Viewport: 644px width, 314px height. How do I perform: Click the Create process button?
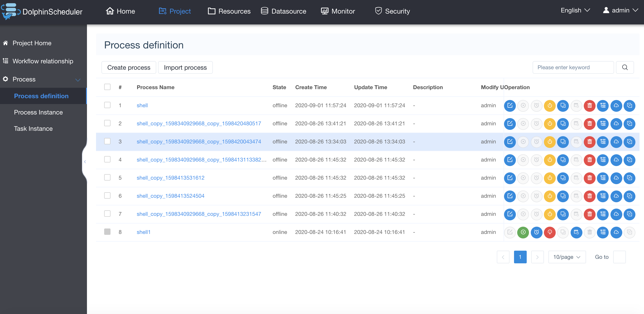pos(128,67)
